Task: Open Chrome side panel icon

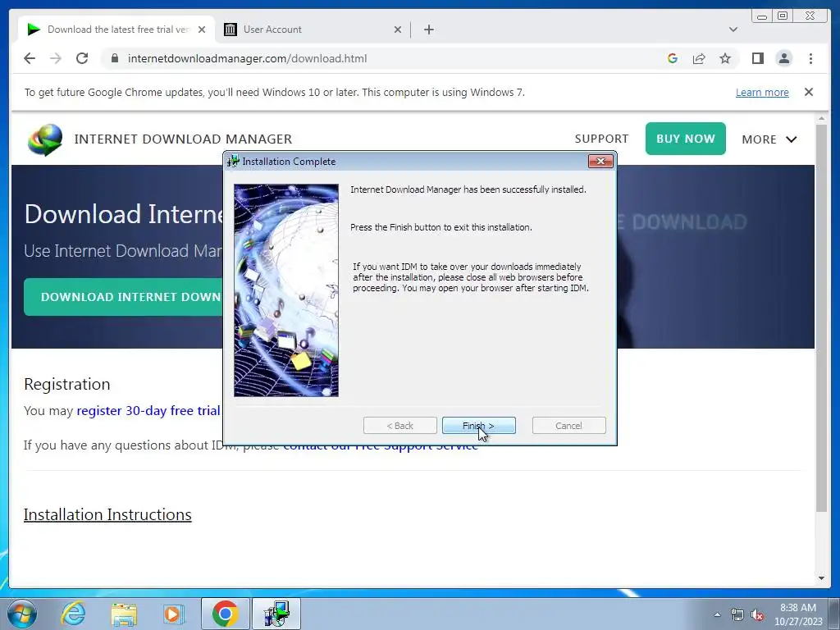Action: click(757, 58)
